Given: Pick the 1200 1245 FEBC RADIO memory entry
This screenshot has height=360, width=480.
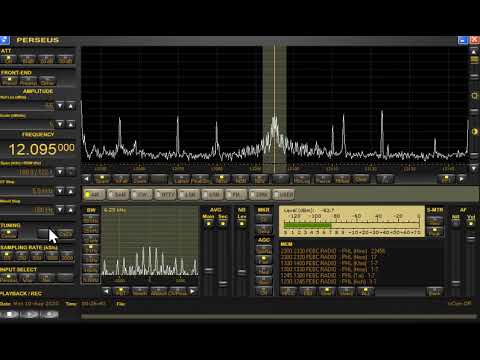Looking at the screenshot, I should (328, 282).
